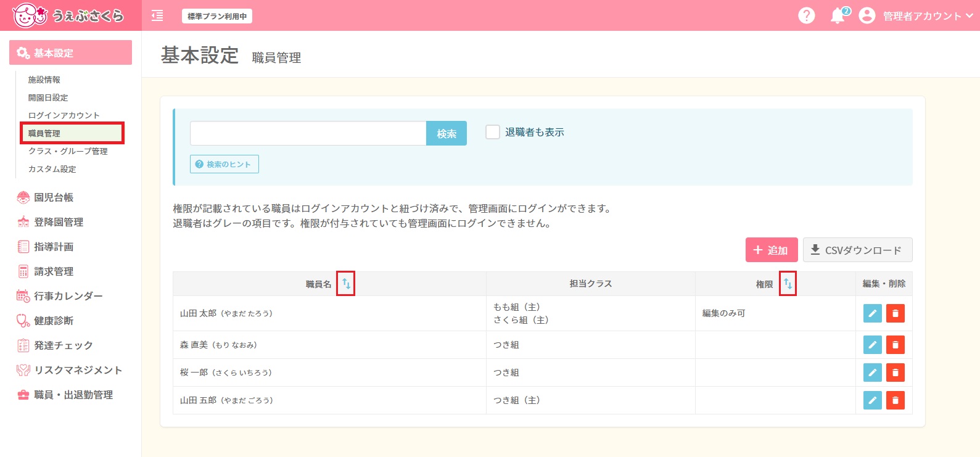The height and width of the screenshot is (457, 980).
Task: Delete 桜 一郎 with trash icon
Action: tap(895, 373)
